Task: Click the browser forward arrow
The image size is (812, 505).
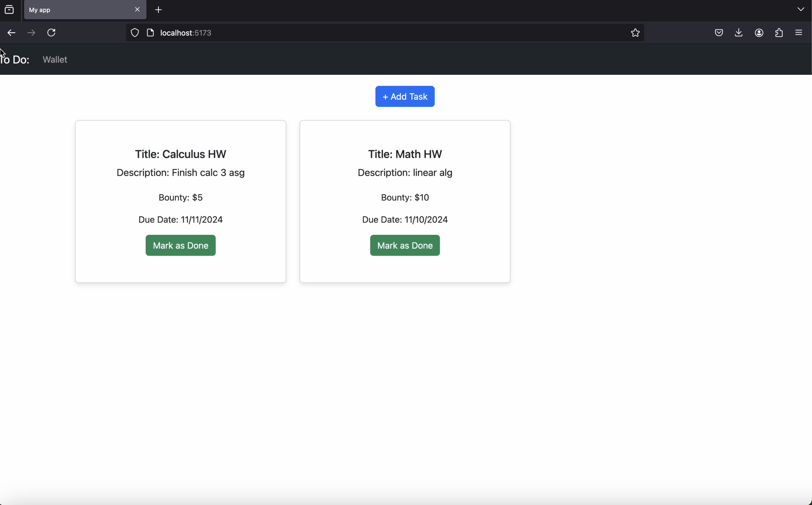Action: [31, 33]
